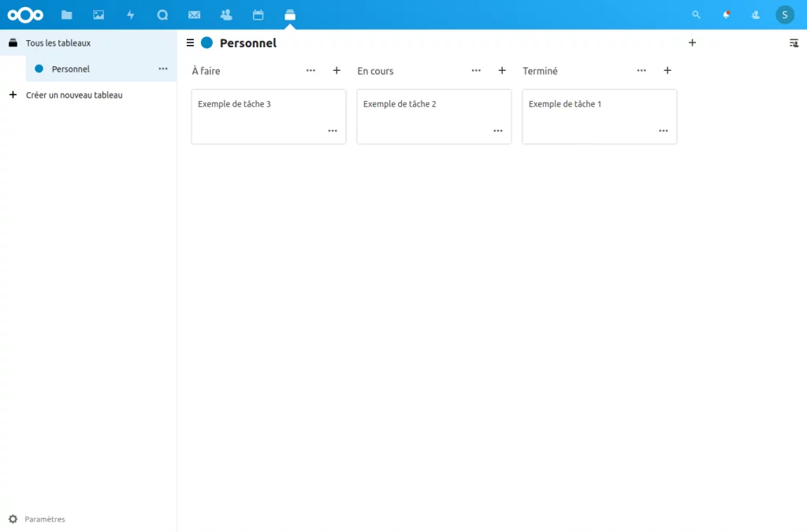This screenshot has width=807, height=532.
Task: Add a card to À faire list
Action: click(337, 70)
